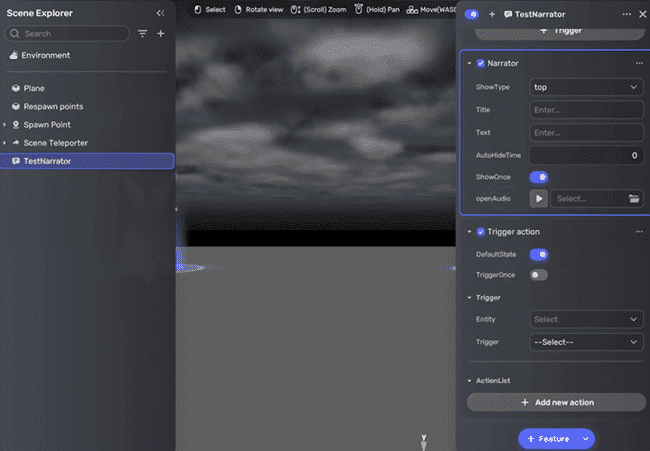Image resolution: width=650 pixels, height=451 pixels.
Task: Expand the Spawn Point tree item
Action: click(x=6, y=125)
